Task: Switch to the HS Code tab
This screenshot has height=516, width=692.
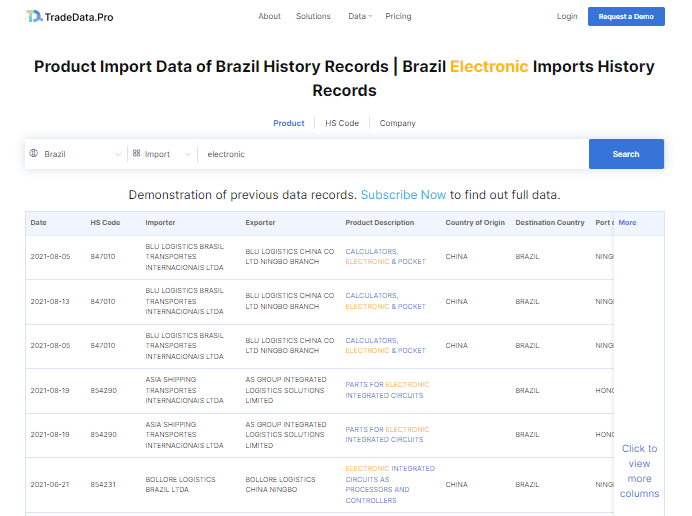Action: click(342, 123)
